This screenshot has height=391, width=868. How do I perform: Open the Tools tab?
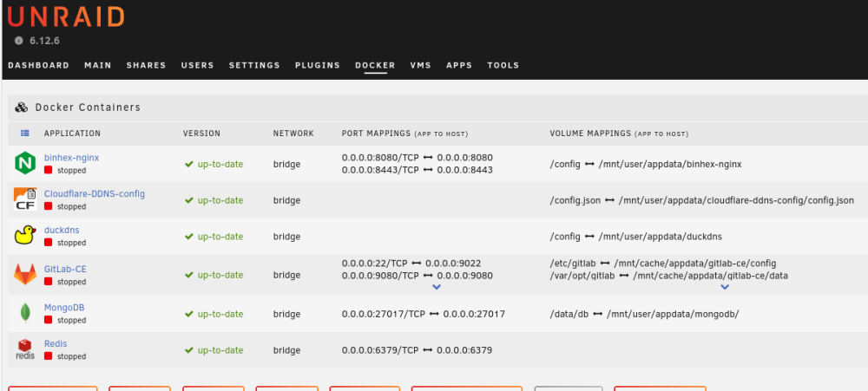click(503, 65)
